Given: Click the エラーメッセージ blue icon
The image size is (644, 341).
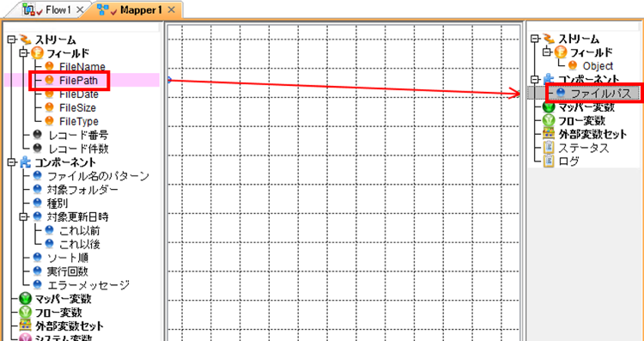Looking at the screenshot, I should click(x=38, y=284).
